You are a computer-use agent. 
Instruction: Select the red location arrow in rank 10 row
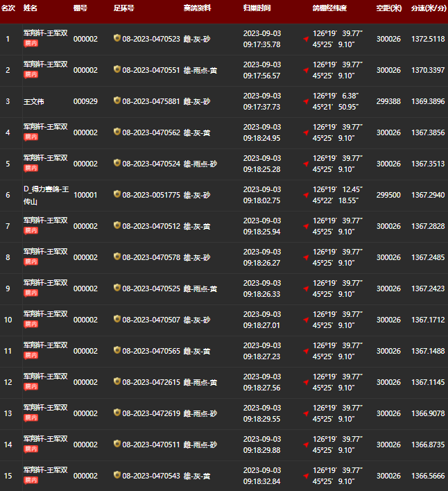(x=306, y=320)
